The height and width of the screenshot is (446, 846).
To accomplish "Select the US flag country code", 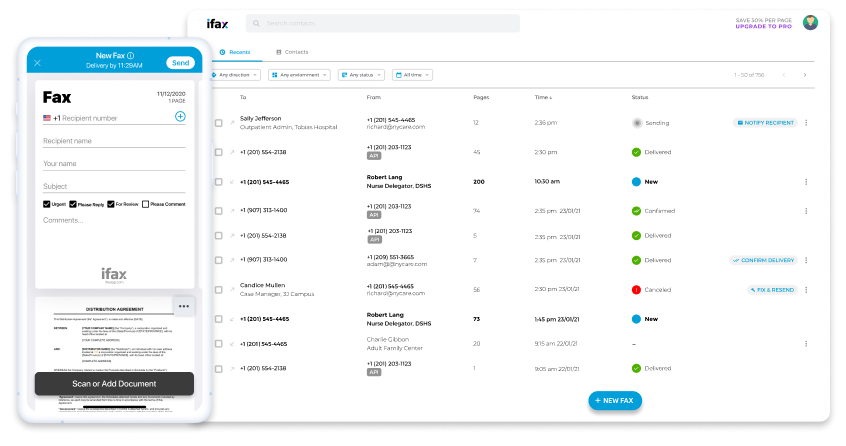I will pos(47,118).
